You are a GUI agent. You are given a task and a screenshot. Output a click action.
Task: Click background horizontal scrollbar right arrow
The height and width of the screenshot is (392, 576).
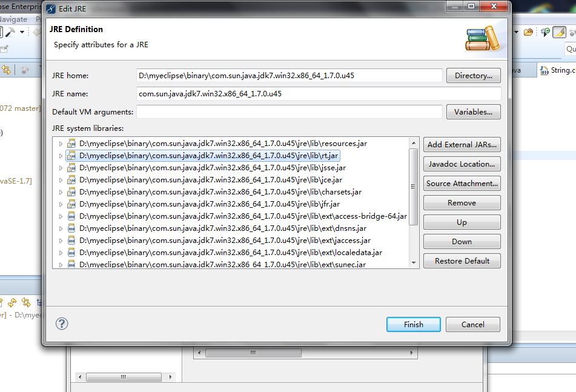point(411,353)
